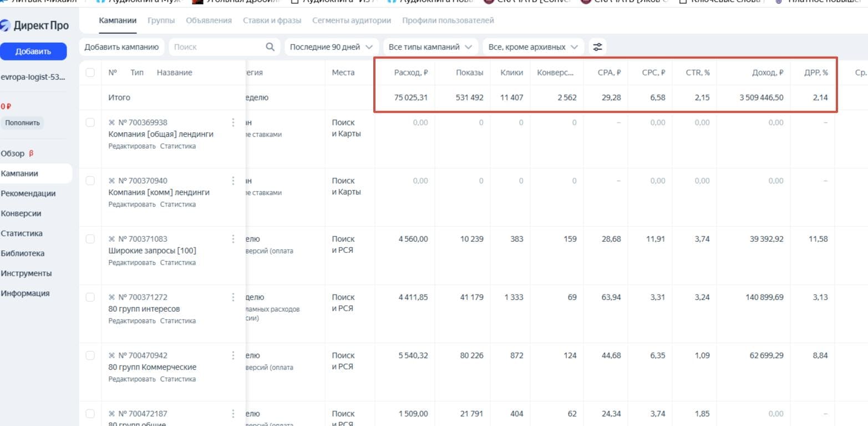Image resolution: width=868 pixels, height=426 pixels.
Task: Open three-dot menu for campaign 700369938
Action: point(233,122)
